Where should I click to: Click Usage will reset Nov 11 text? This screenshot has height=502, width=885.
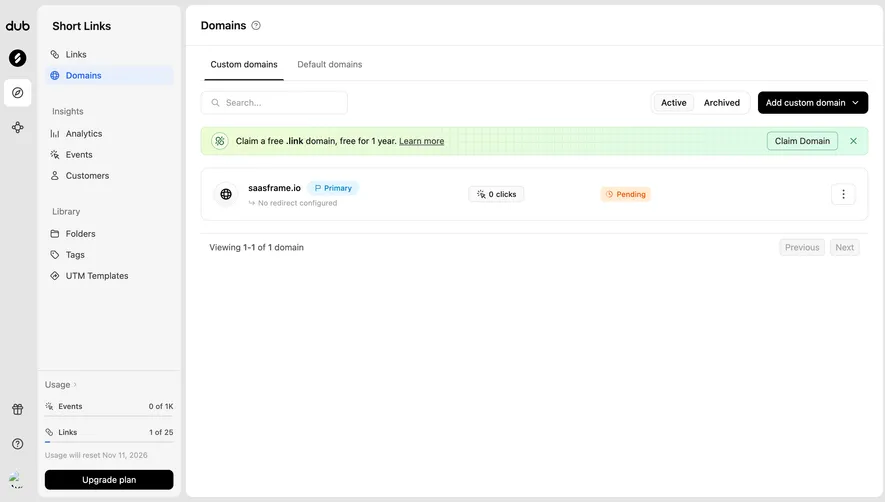pos(96,455)
